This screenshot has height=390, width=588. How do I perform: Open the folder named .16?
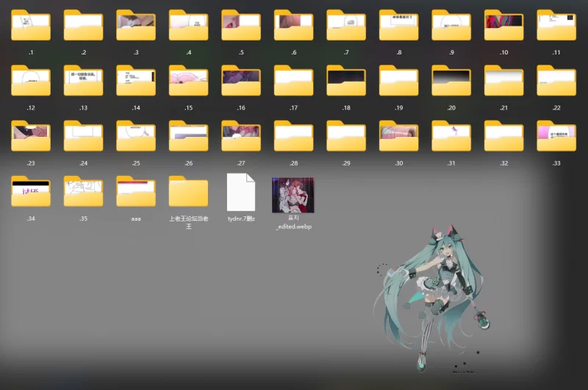coord(241,80)
